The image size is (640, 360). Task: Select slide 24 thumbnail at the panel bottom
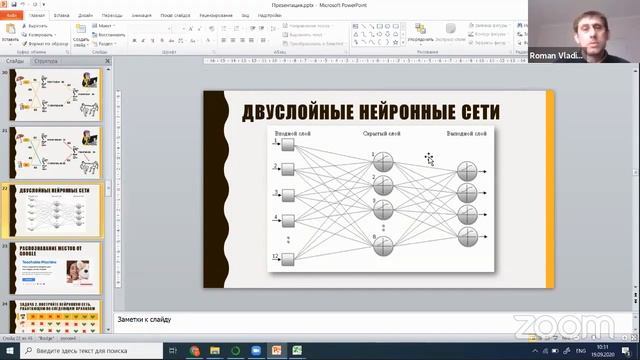pos(56,317)
